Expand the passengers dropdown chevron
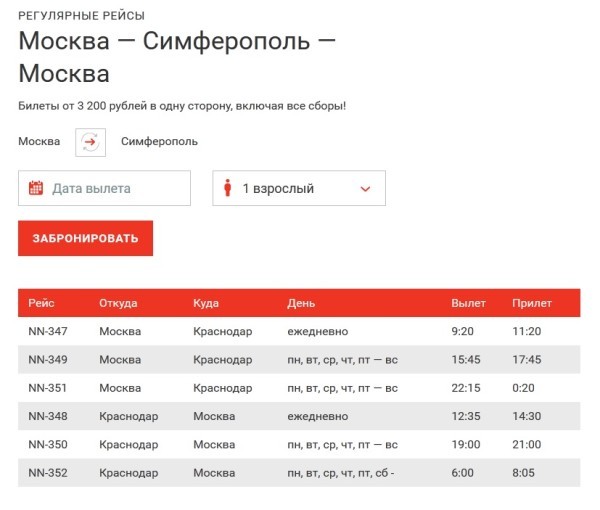 pos(365,189)
